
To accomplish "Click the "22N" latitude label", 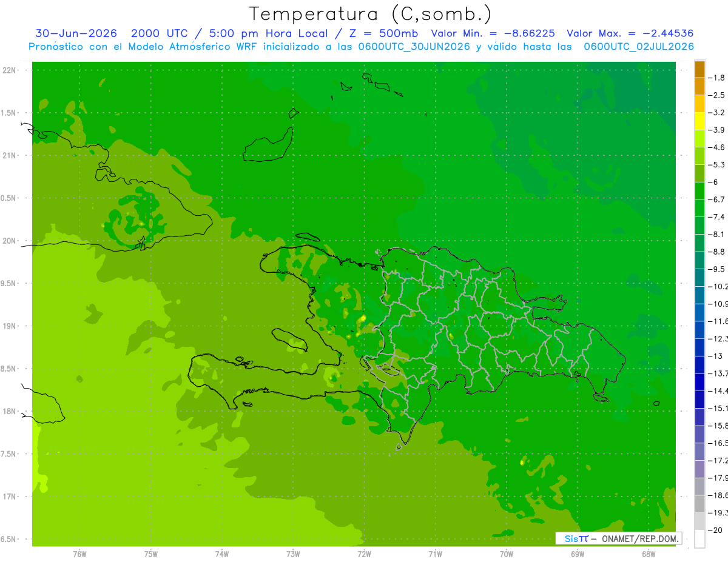I will click(10, 70).
